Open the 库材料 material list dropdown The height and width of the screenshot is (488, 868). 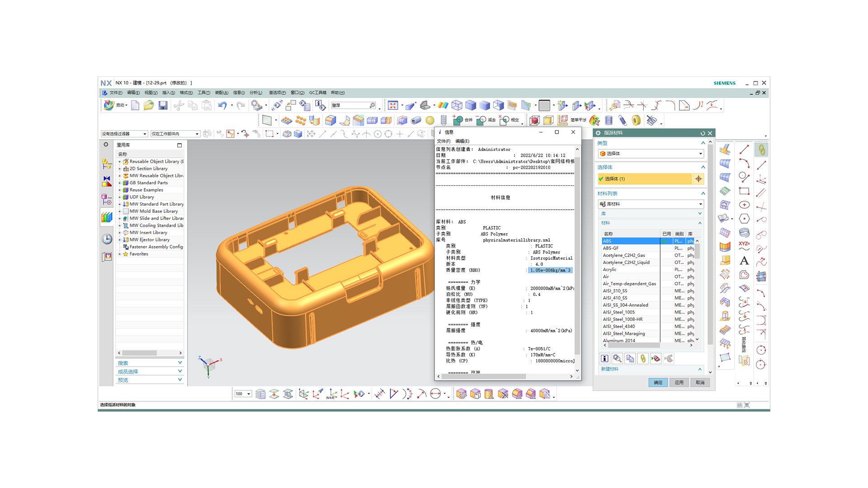click(x=651, y=204)
